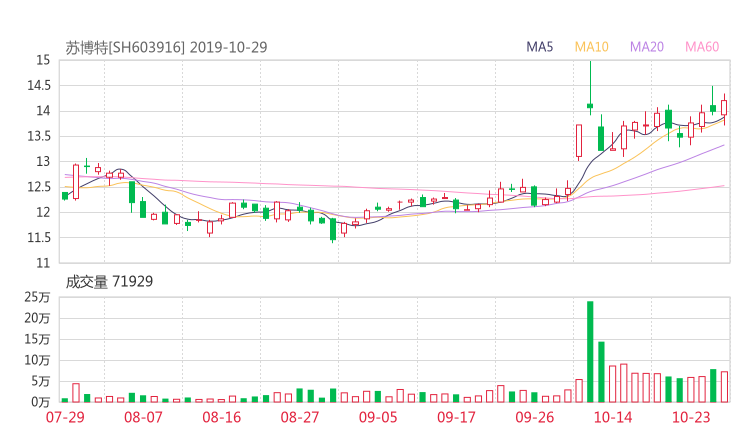Image resolution: width=740 pixels, height=440 pixels.
Task: Click the MA5 legend label
Action: (x=539, y=47)
